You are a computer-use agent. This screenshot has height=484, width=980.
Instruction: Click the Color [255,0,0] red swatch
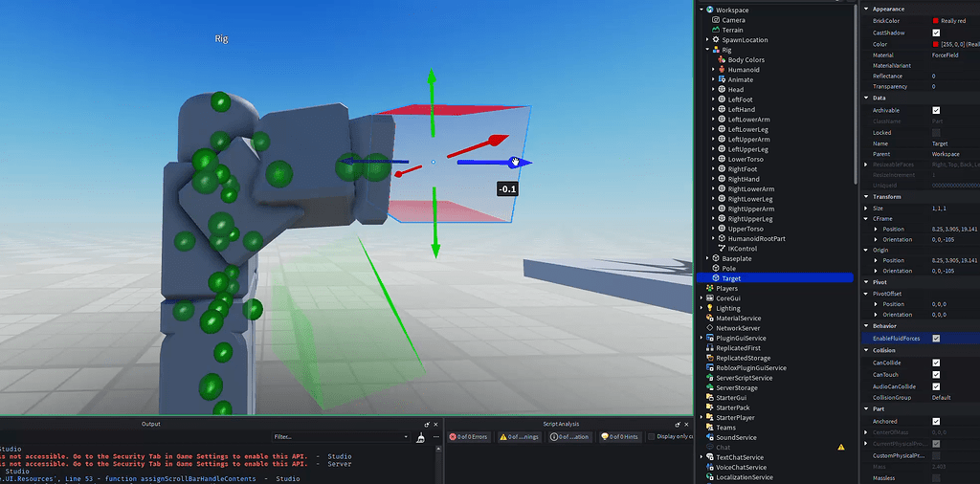coord(936,44)
